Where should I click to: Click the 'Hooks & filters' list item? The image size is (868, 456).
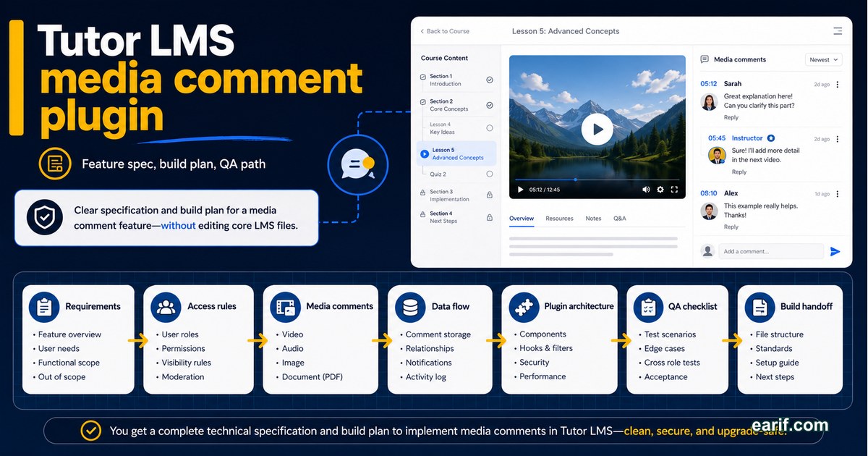pyautogui.click(x=546, y=348)
